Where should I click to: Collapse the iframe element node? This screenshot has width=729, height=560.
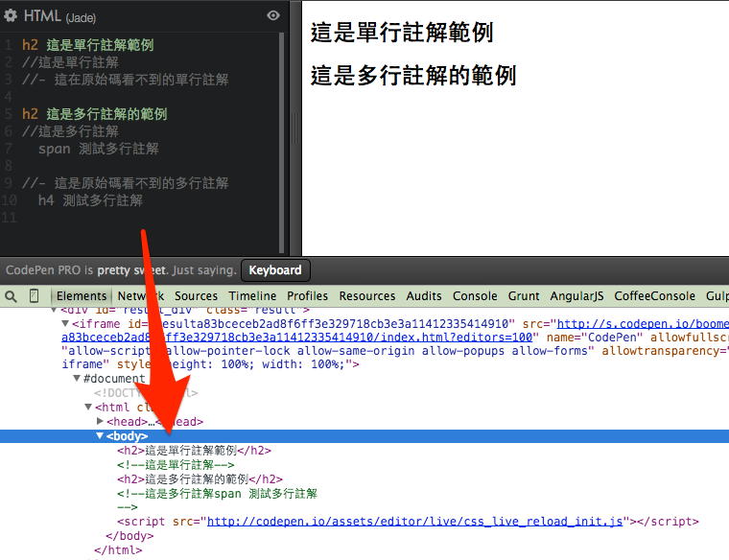[x=65, y=324]
